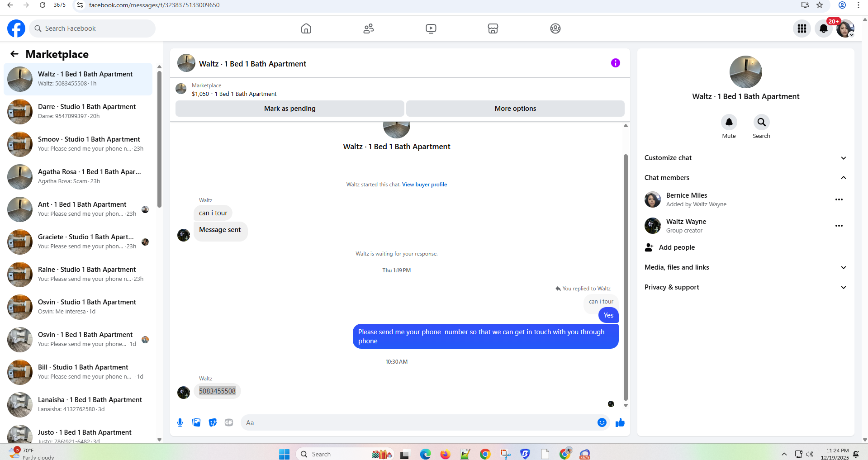Open options for Waltz Wayne
The image size is (868, 460).
(839, 226)
